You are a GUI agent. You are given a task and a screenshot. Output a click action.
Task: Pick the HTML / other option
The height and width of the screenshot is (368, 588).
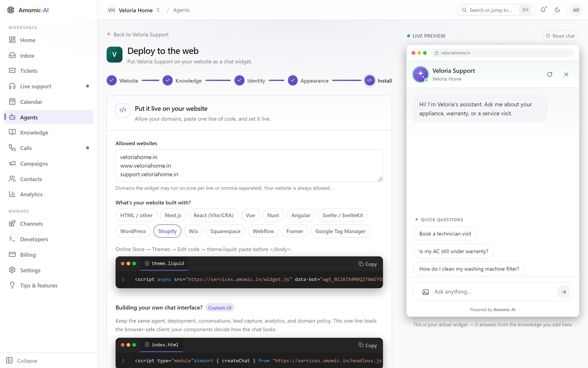(136, 215)
